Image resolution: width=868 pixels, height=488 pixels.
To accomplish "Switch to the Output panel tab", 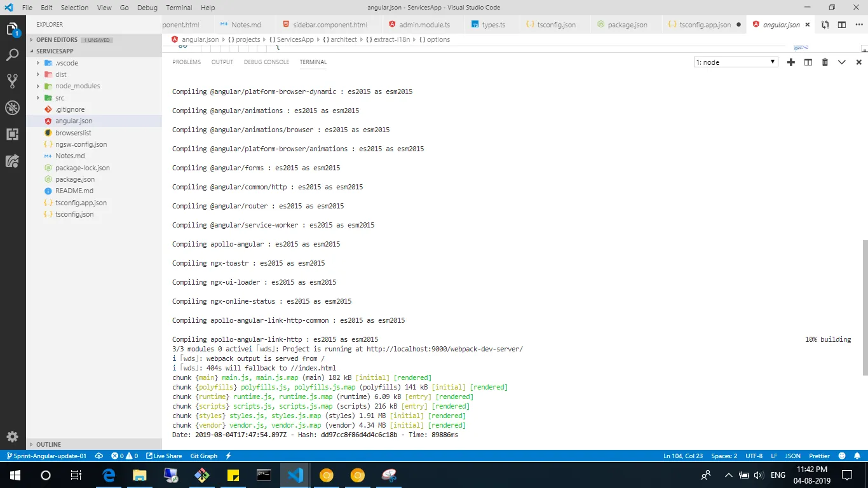I will [x=222, y=62].
